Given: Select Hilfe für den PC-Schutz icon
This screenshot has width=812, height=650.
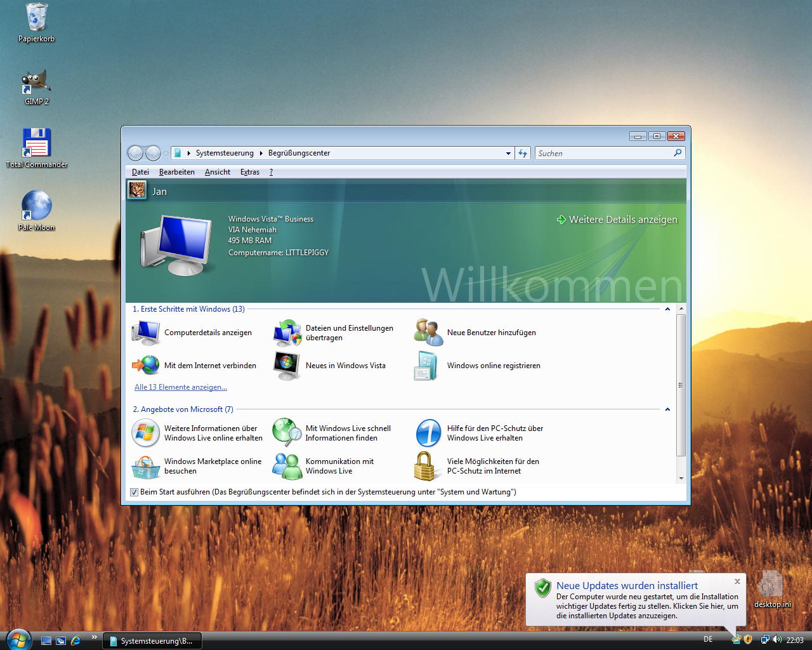Looking at the screenshot, I should click(x=428, y=433).
